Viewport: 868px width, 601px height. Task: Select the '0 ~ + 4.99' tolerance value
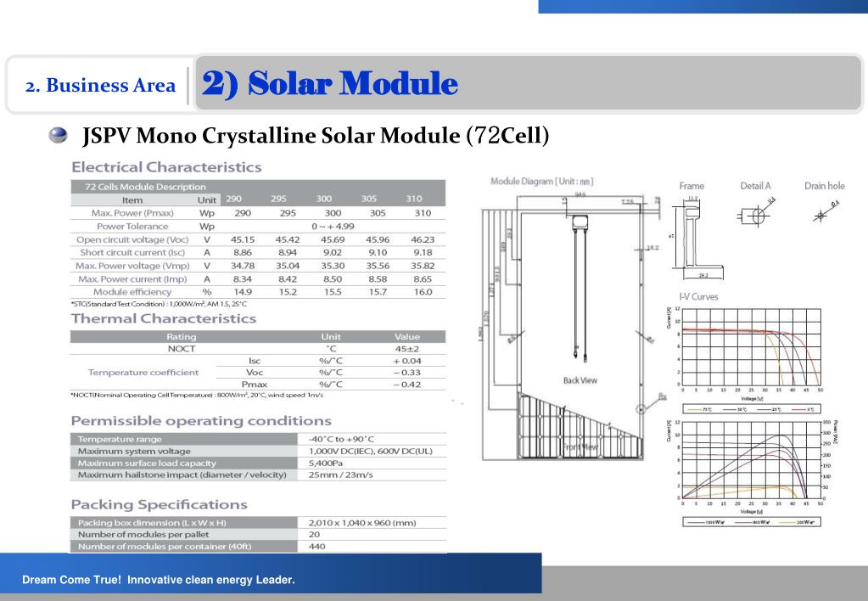coord(332,227)
